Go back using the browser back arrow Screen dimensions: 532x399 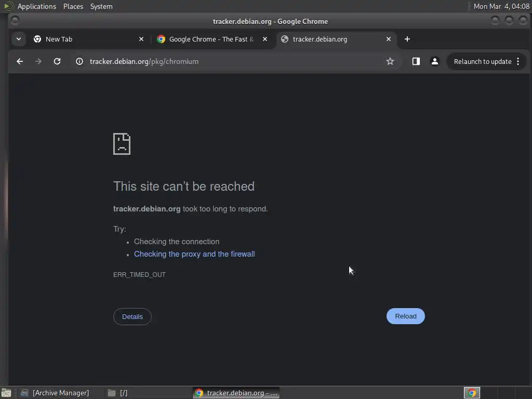click(x=20, y=61)
